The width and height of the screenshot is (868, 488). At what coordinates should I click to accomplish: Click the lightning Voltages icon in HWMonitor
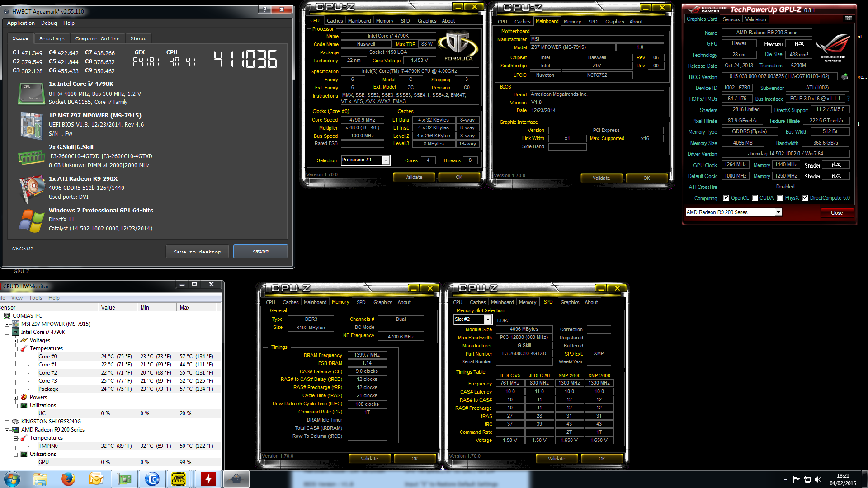pyautogui.click(x=24, y=340)
